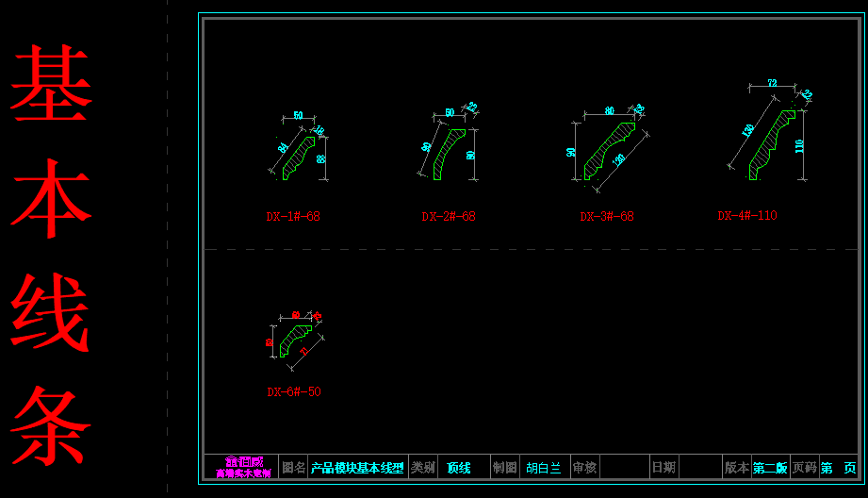This screenshot has width=868, height=498.
Task: Click the red DX-2#-68 label
Action: pos(449,216)
